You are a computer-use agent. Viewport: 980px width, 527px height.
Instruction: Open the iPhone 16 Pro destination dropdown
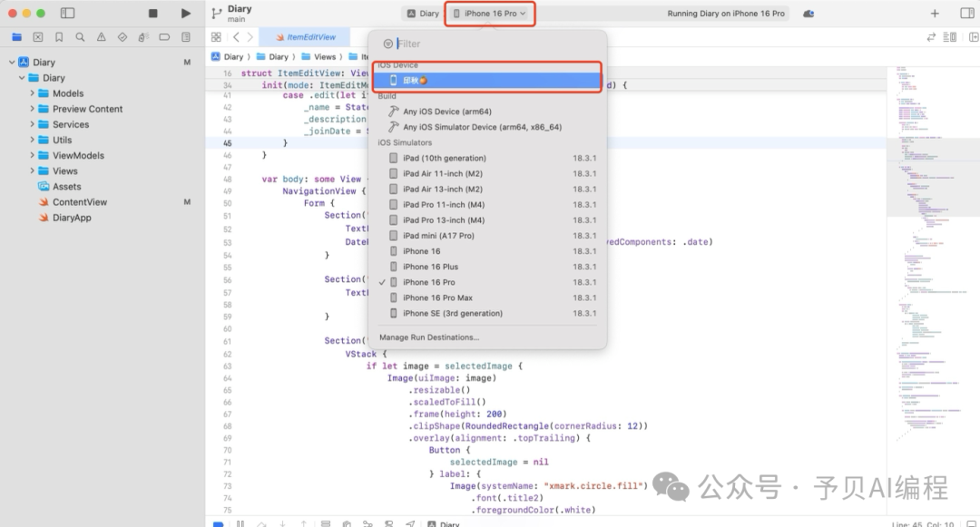point(490,13)
